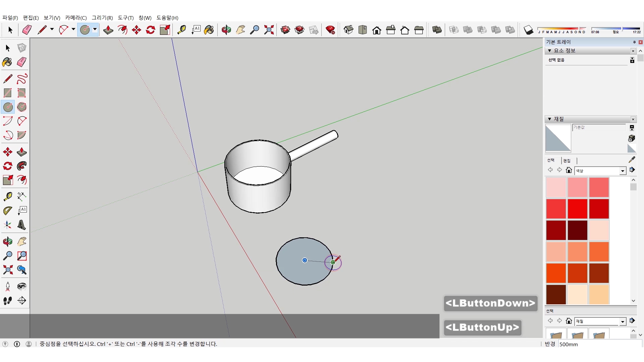
Task: Click the Paint Bucket tool in left toolbar
Action: point(7,62)
